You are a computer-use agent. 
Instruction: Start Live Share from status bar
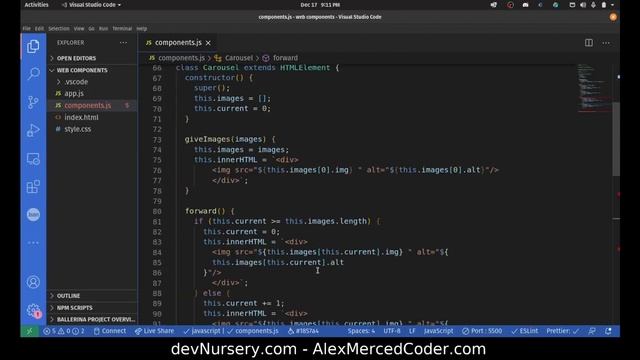155,331
